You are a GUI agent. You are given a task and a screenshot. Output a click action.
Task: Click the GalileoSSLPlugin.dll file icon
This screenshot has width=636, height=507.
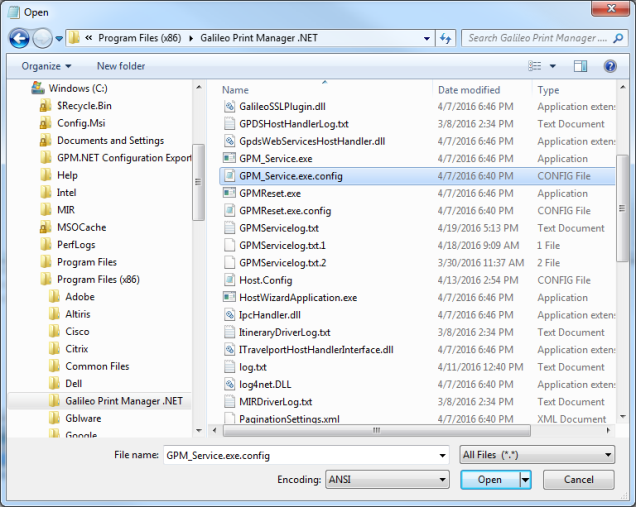pos(229,106)
